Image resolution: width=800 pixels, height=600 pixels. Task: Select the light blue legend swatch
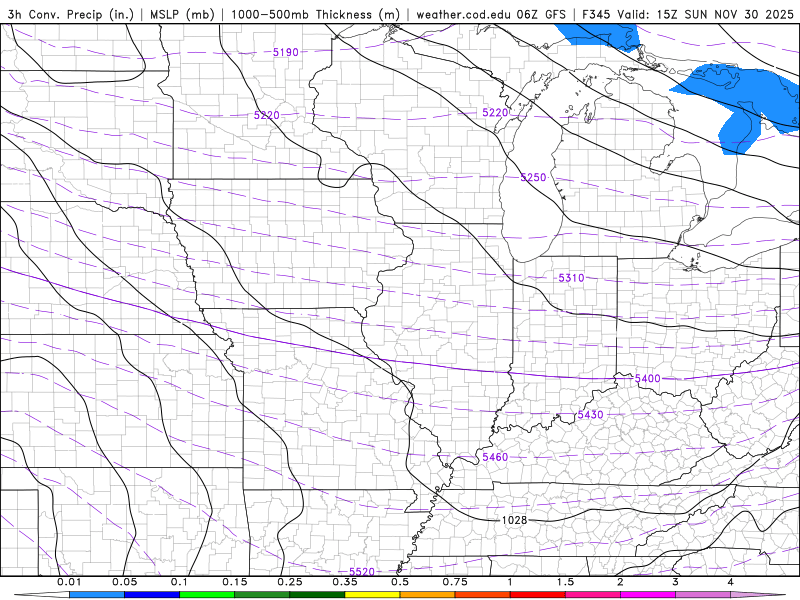[x=97, y=595]
